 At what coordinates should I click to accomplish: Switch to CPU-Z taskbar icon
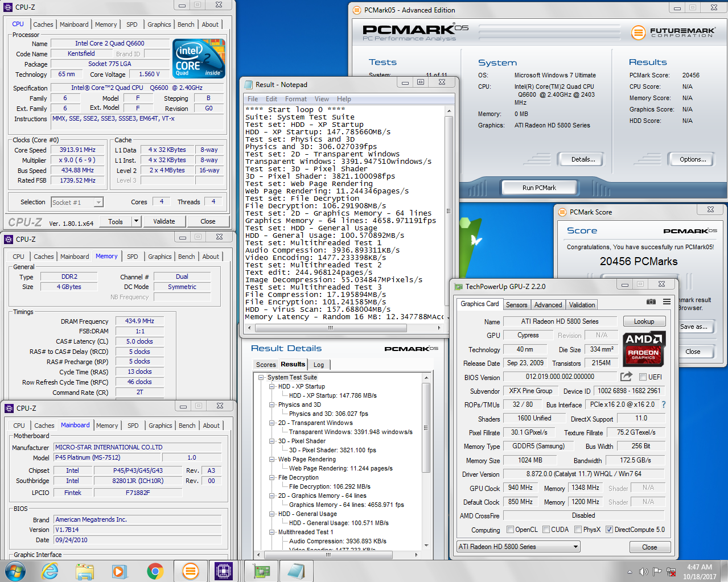point(224,571)
